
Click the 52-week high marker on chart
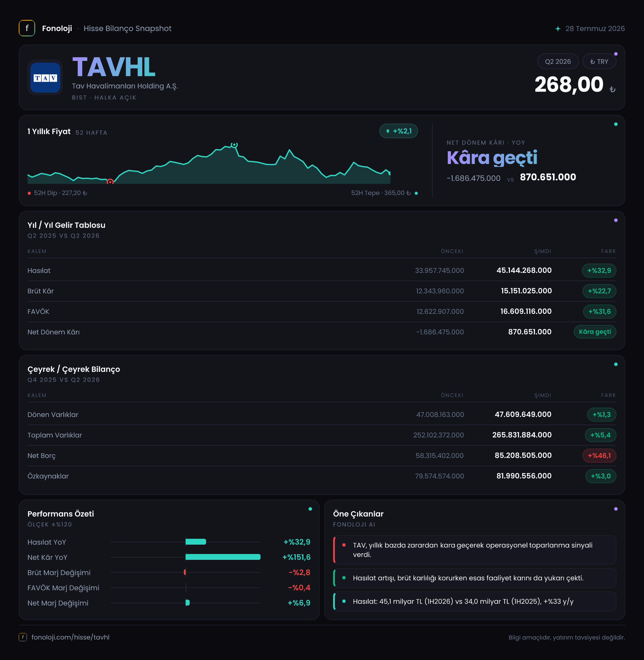coord(234,145)
